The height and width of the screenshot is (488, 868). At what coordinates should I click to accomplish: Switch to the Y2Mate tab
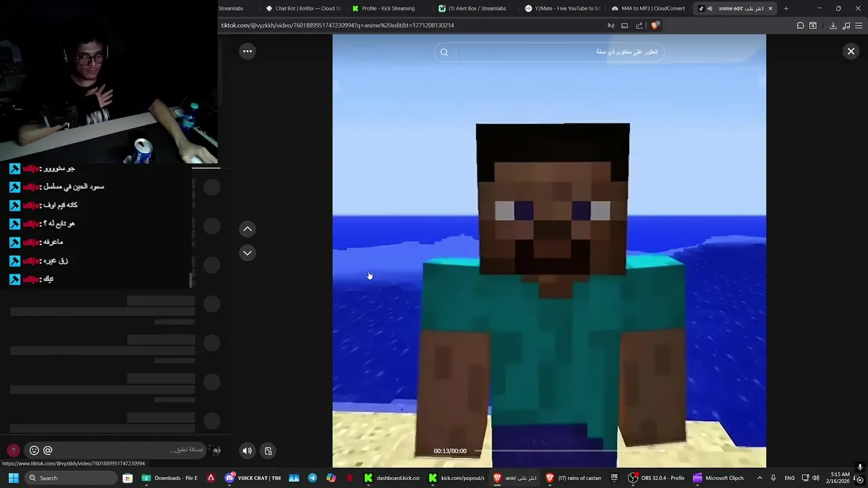(563, 8)
